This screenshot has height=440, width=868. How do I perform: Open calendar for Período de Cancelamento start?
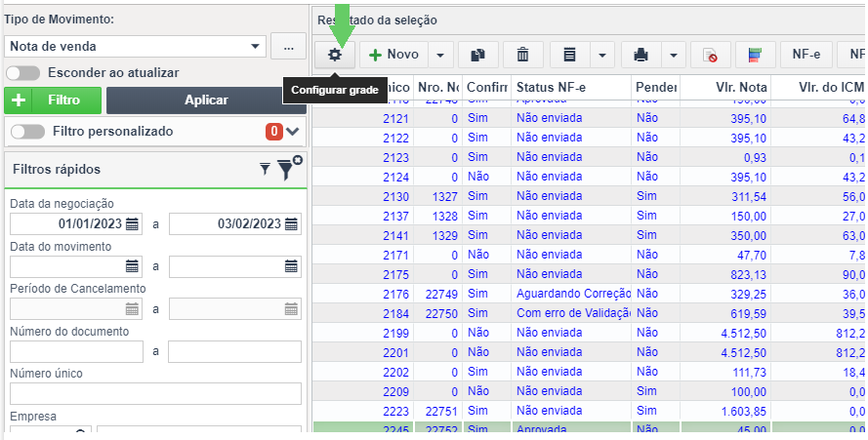click(133, 309)
